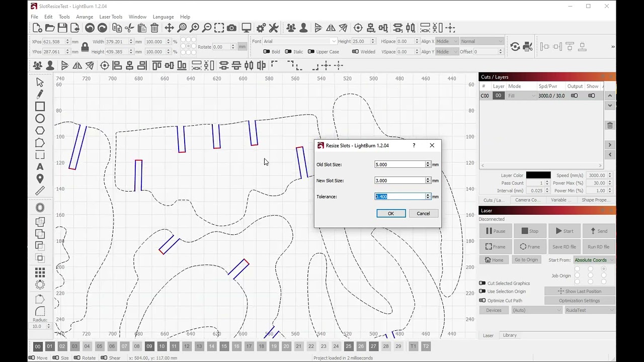This screenshot has width=644, height=362.
Task: Save the project with the floppy disk icon
Action: coord(62,28)
